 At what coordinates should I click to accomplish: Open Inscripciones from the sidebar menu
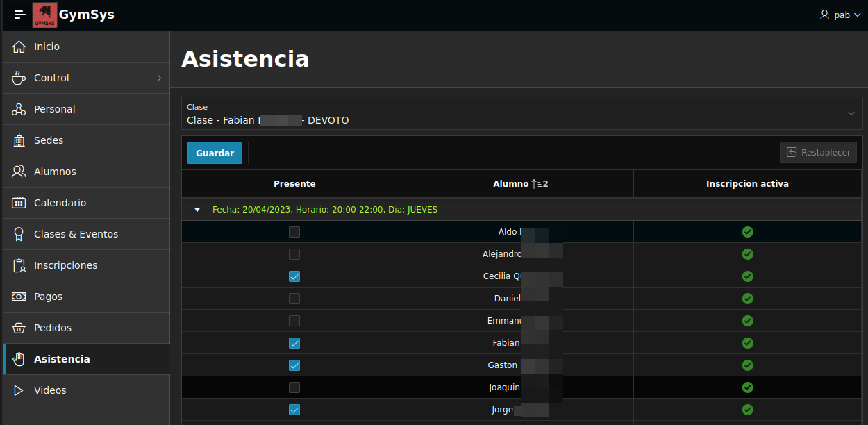[x=20, y=265]
